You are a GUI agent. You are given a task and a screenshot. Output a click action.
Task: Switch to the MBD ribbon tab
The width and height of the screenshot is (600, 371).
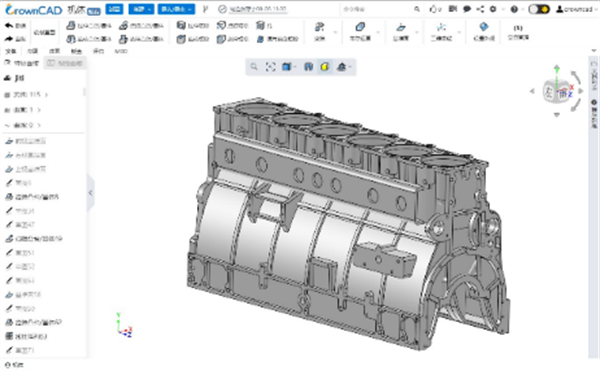coord(121,51)
